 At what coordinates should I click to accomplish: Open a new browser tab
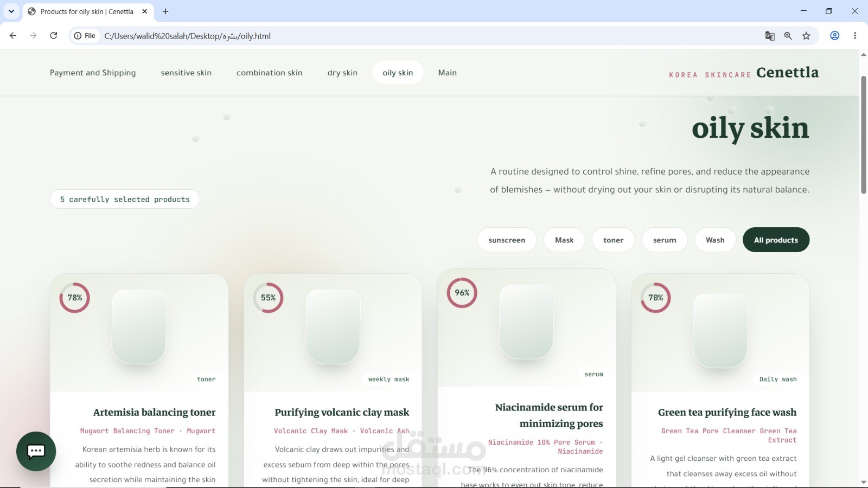click(x=165, y=11)
